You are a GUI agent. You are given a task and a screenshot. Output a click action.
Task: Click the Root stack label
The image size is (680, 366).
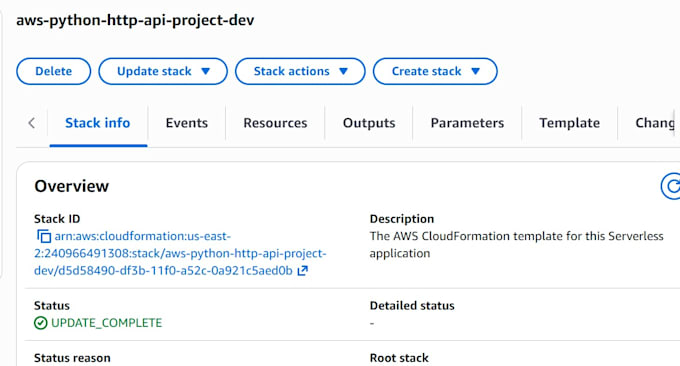(x=399, y=358)
